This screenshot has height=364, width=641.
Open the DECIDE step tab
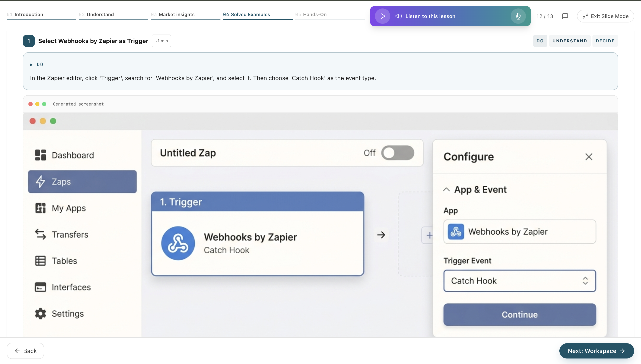[x=605, y=41]
